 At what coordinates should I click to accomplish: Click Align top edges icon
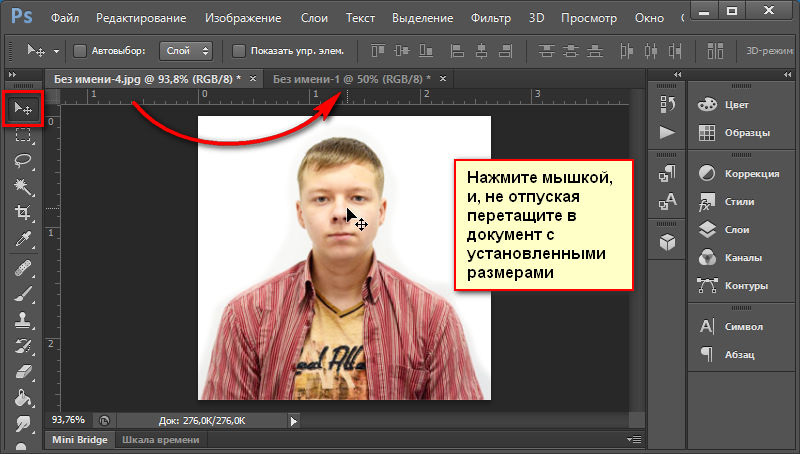click(x=378, y=51)
